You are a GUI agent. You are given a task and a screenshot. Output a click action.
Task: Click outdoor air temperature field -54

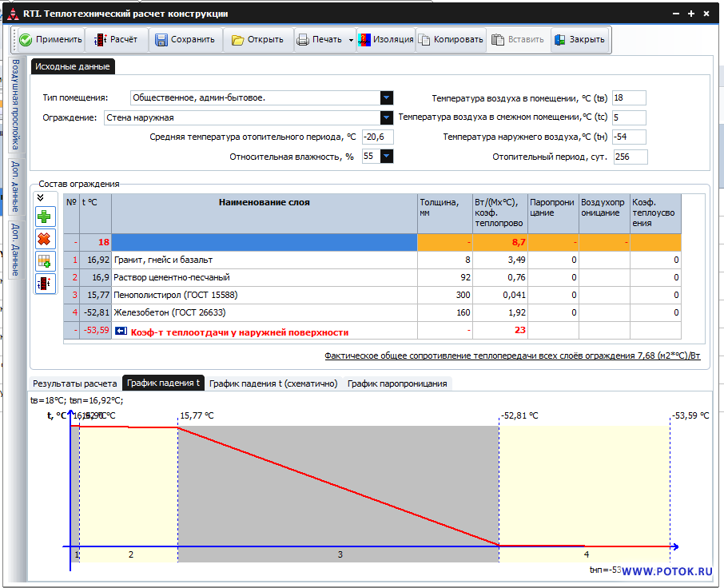629,137
